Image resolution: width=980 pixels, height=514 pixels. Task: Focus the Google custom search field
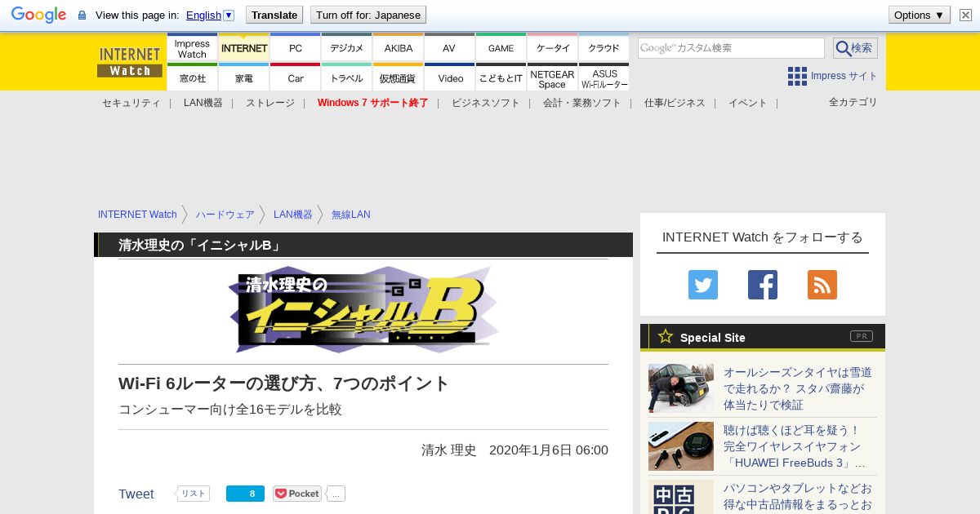click(x=731, y=48)
